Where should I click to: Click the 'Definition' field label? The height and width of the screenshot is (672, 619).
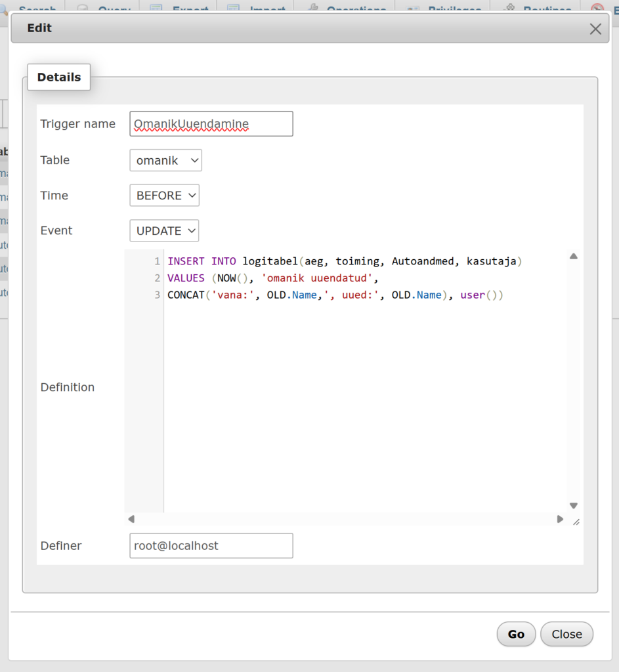[68, 387]
